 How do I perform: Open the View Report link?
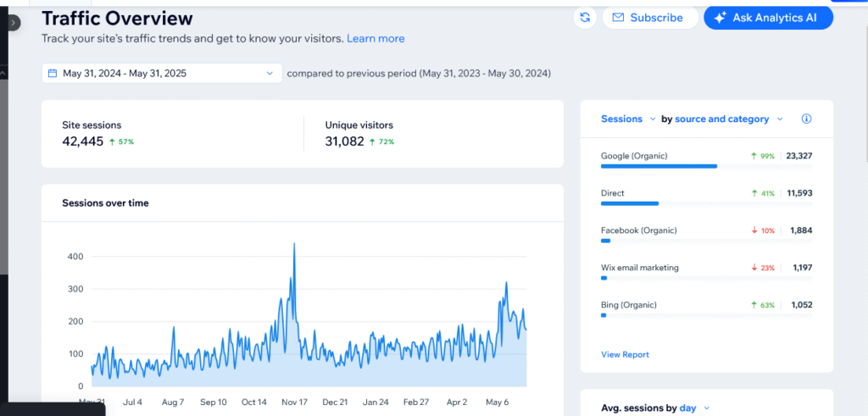click(625, 354)
